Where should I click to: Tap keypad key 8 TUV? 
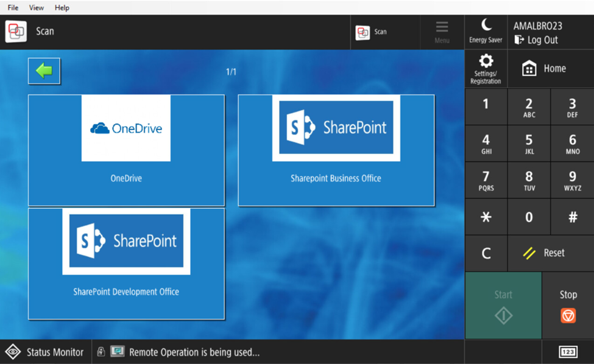(x=529, y=181)
